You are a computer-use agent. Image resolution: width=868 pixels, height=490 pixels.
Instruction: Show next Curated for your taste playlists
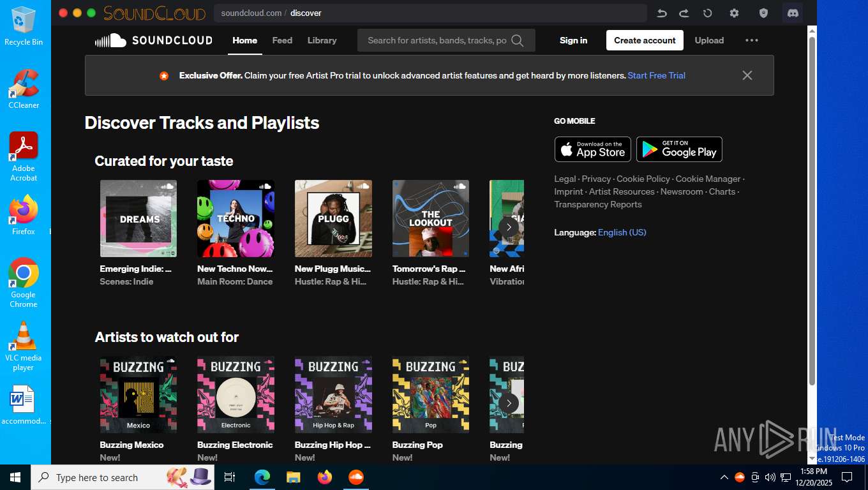pos(509,226)
